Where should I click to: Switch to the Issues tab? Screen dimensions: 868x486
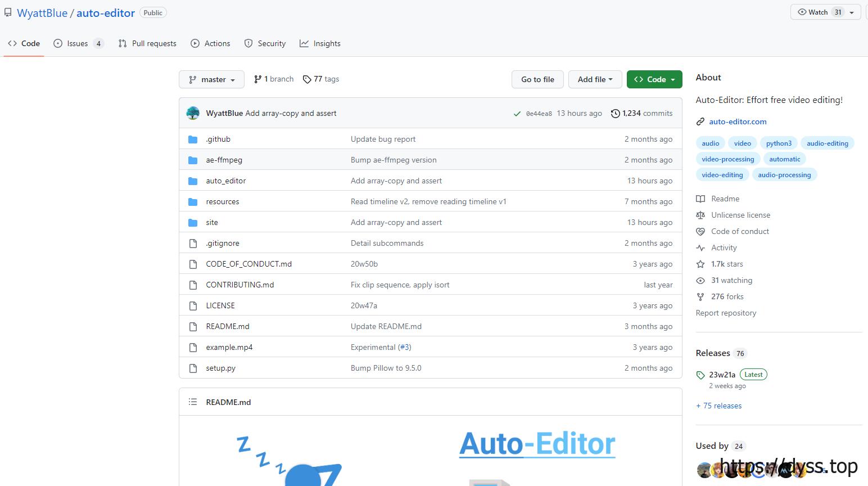click(78, 43)
